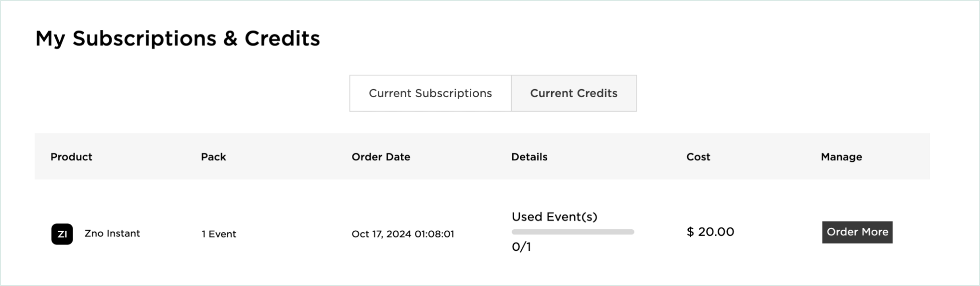Image resolution: width=980 pixels, height=286 pixels.
Task: Switch to the Current Subscriptions tab
Action: [430, 93]
